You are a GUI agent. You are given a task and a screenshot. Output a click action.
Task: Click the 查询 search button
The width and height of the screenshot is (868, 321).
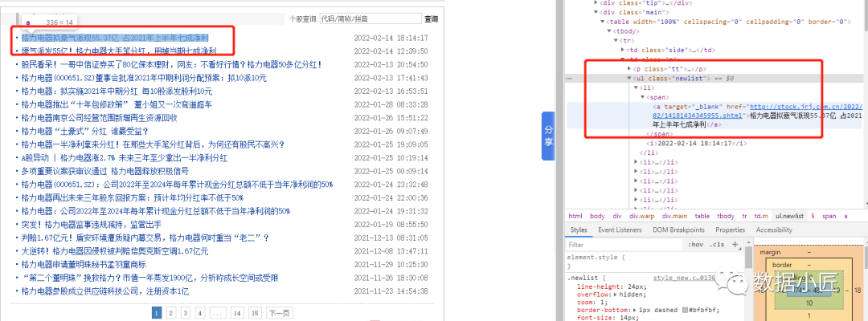pyautogui.click(x=432, y=18)
